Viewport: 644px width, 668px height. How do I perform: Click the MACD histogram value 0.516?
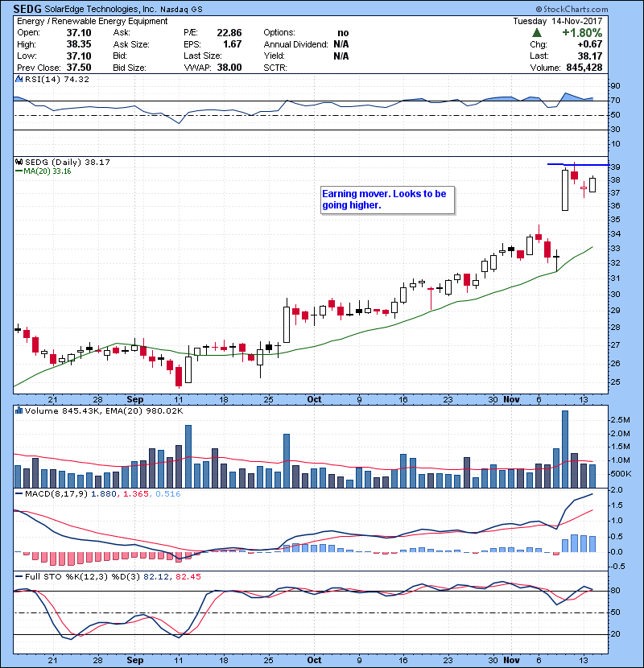168,494
